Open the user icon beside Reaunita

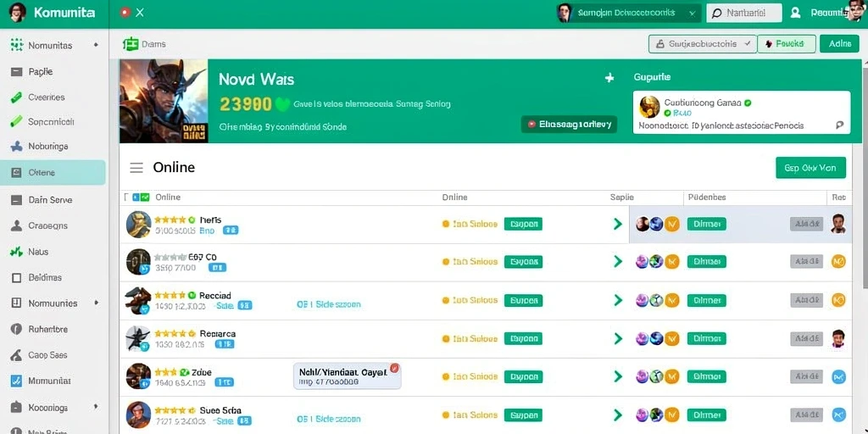click(x=795, y=13)
